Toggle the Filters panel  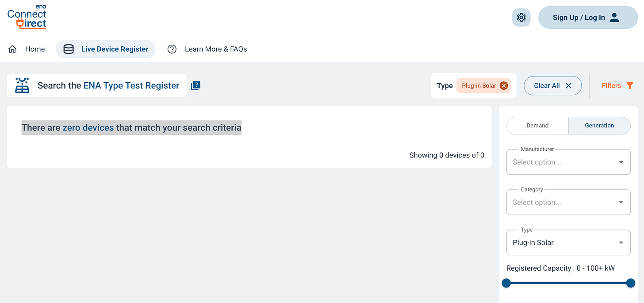point(617,86)
